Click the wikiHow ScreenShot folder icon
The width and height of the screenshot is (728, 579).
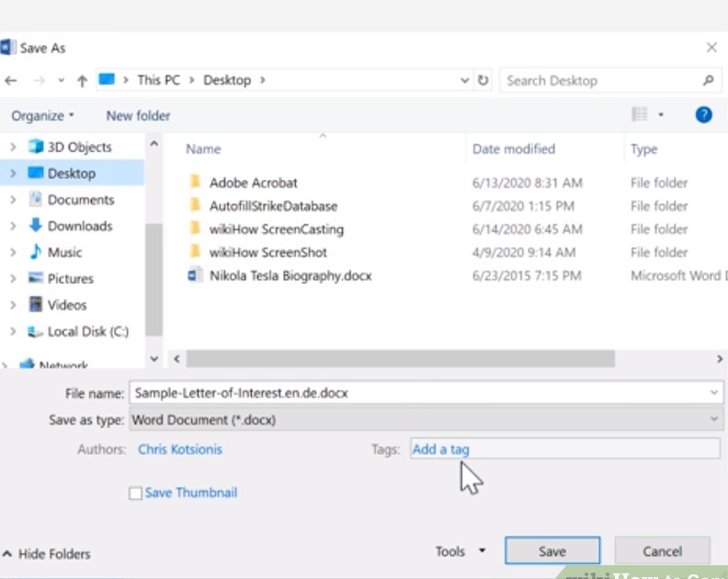[x=196, y=251]
